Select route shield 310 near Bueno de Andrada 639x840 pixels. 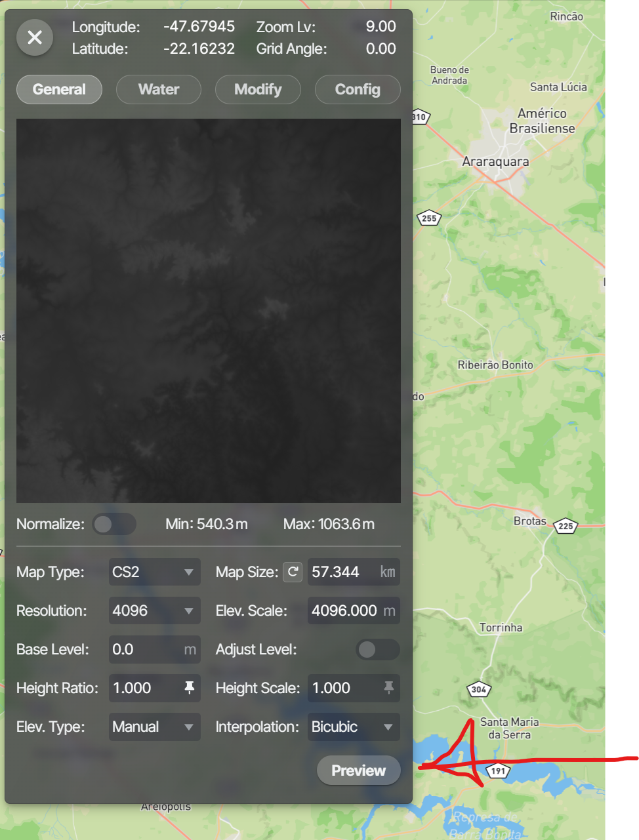[420, 117]
